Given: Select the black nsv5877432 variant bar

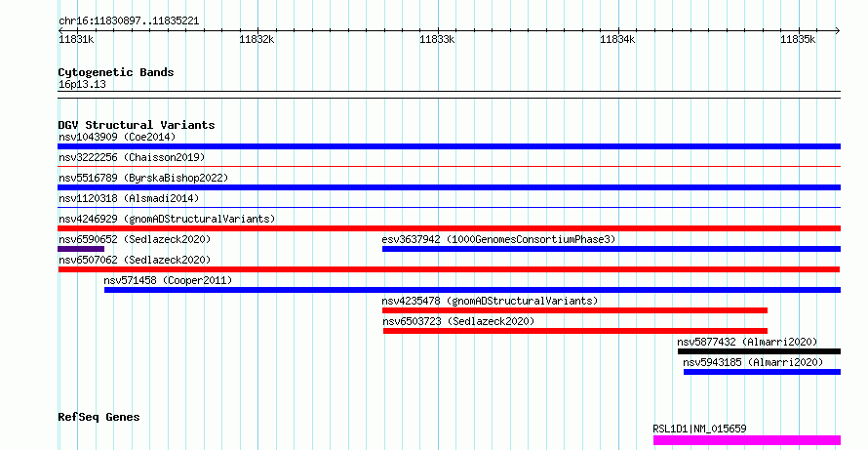Looking at the screenshot, I should [x=759, y=351].
